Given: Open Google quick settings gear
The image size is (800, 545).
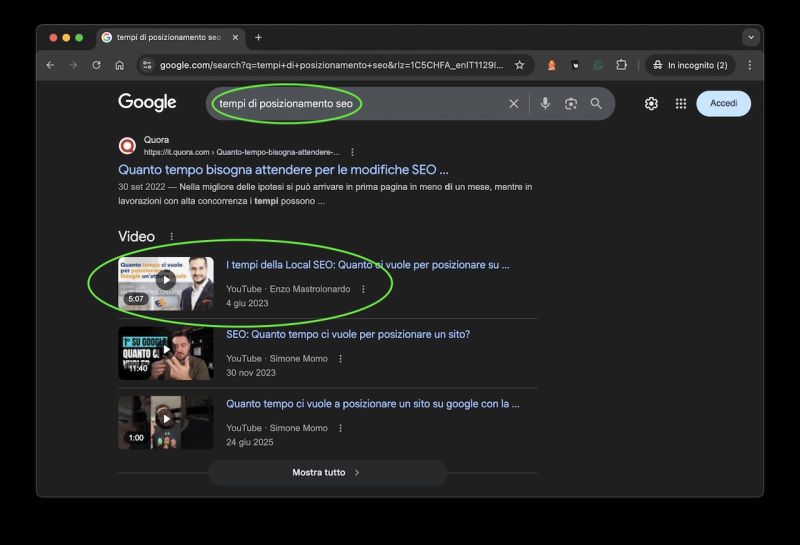Looking at the screenshot, I should pyautogui.click(x=651, y=103).
